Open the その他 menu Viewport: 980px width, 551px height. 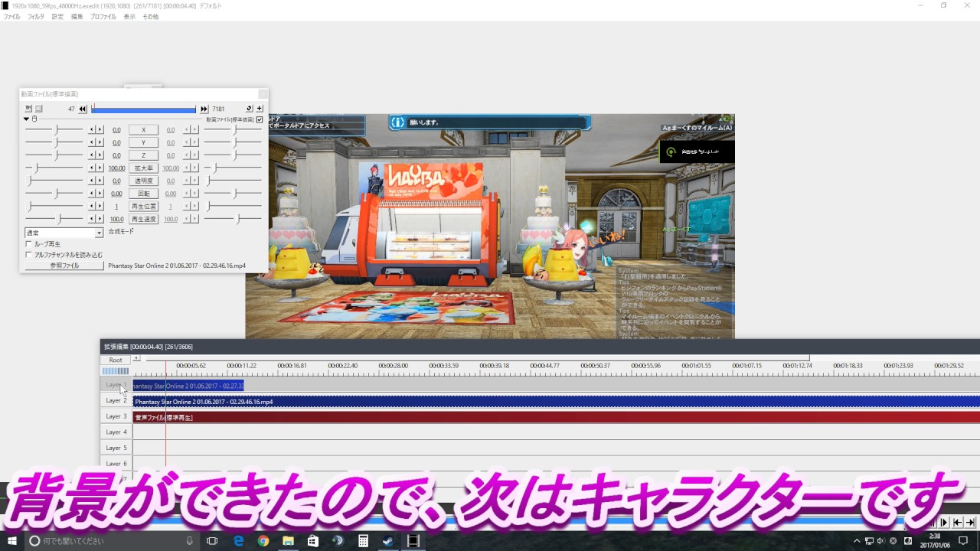[150, 16]
